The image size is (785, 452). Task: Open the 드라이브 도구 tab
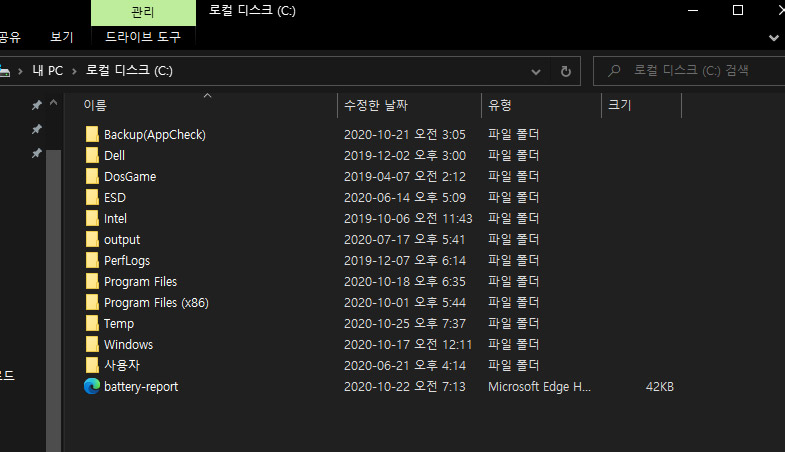(x=142, y=37)
